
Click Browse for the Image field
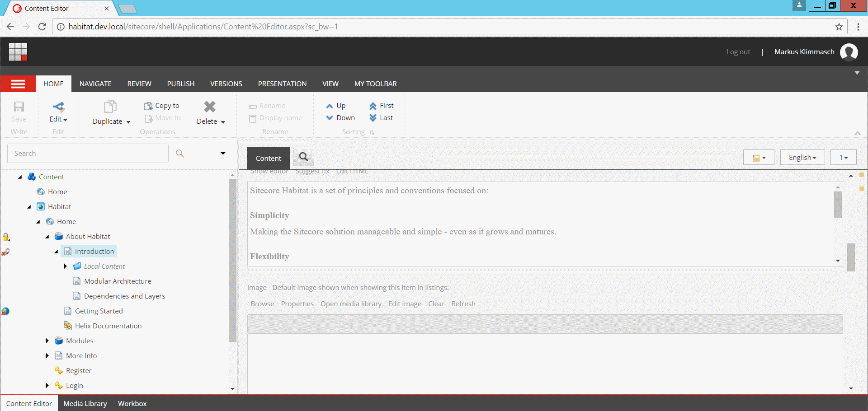click(x=262, y=304)
